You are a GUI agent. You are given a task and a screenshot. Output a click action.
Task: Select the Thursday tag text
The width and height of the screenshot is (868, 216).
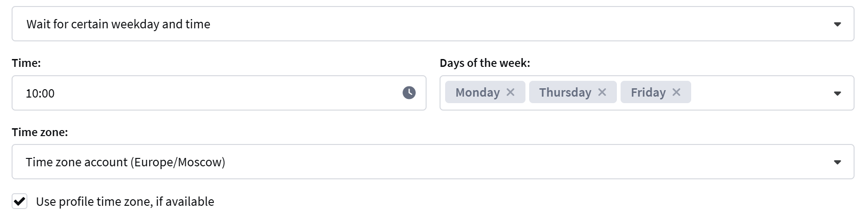pos(565,92)
